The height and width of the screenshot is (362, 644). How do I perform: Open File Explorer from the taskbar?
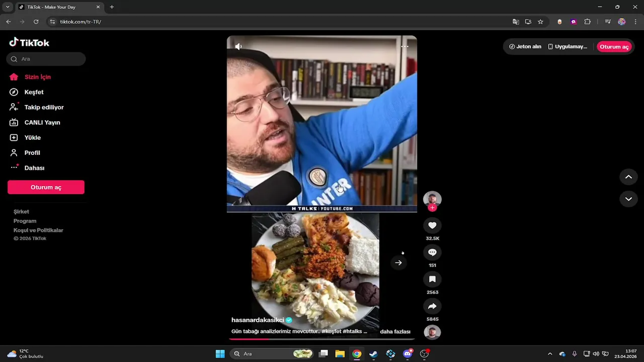pos(340,354)
